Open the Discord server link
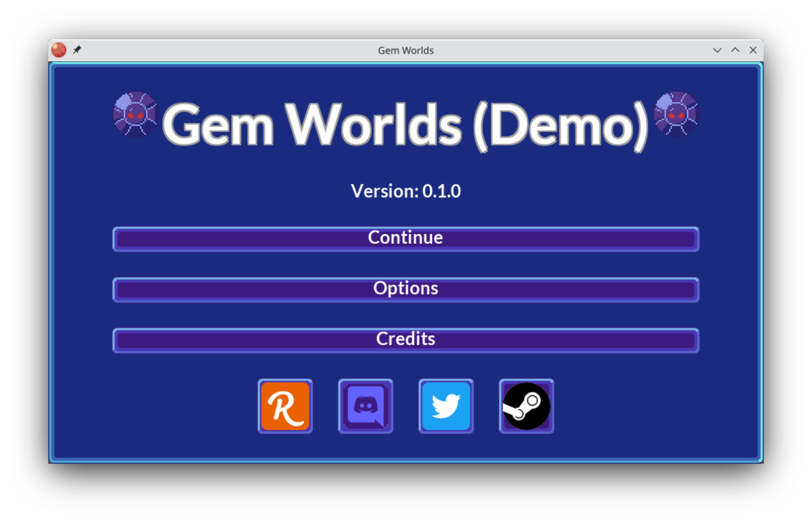The width and height of the screenshot is (812, 521). point(366,406)
